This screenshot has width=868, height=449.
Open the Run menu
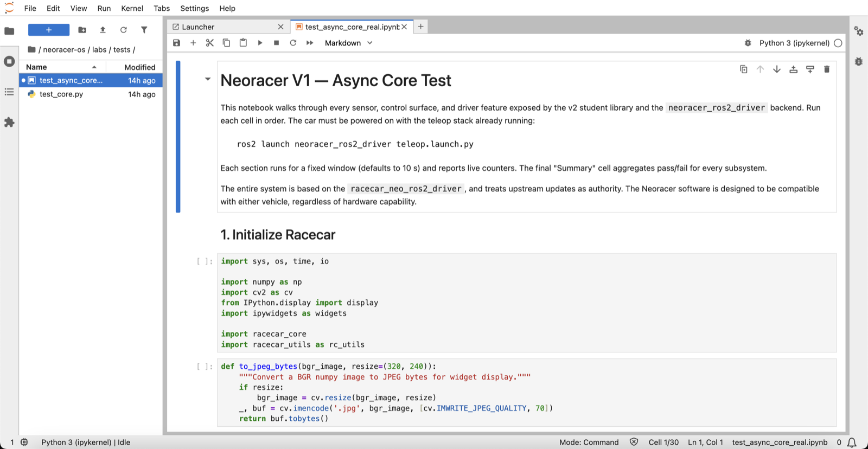point(104,8)
